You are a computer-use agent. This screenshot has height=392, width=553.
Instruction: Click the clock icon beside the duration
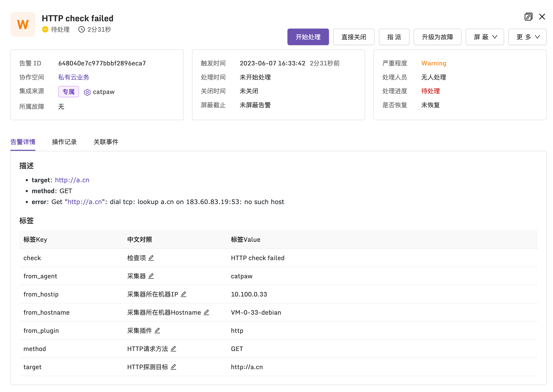pyautogui.click(x=81, y=29)
